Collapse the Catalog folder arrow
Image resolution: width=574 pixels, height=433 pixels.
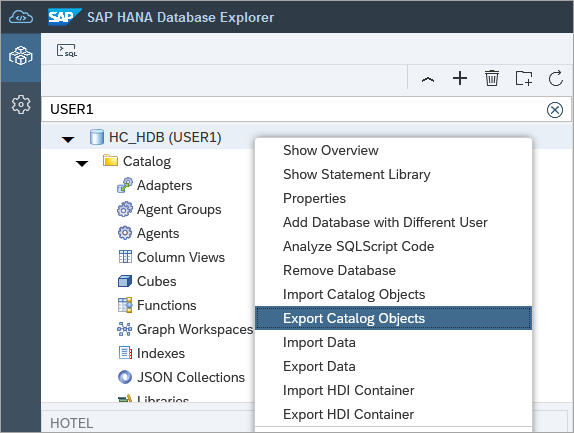82,163
